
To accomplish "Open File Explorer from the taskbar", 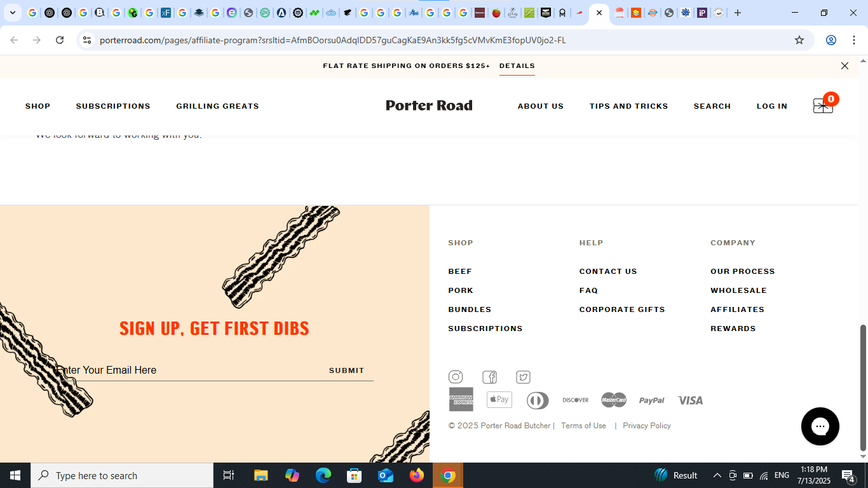I will point(261,475).
